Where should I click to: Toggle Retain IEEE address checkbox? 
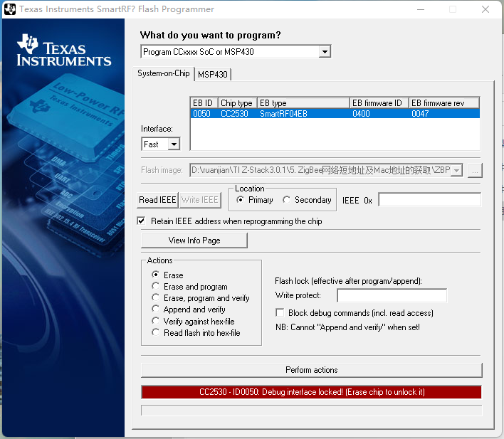(141, 221)
